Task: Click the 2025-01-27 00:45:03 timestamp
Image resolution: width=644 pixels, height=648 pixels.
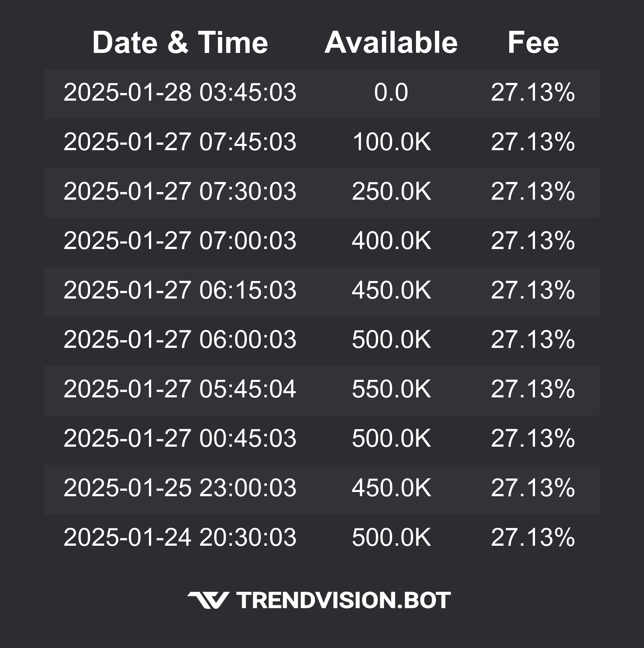Action: click(x=180, y=438)
